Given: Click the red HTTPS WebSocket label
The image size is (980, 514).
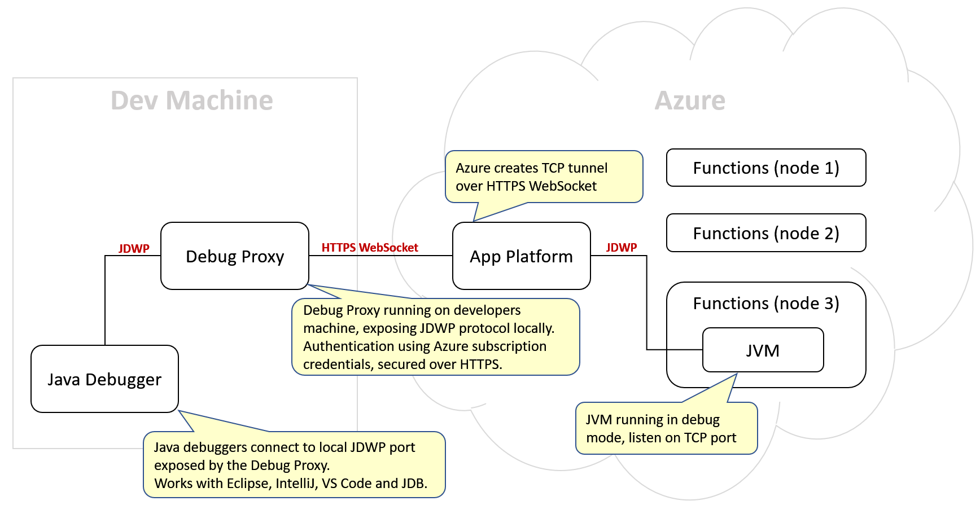Looking at the screenshot, I should point(370,248).
